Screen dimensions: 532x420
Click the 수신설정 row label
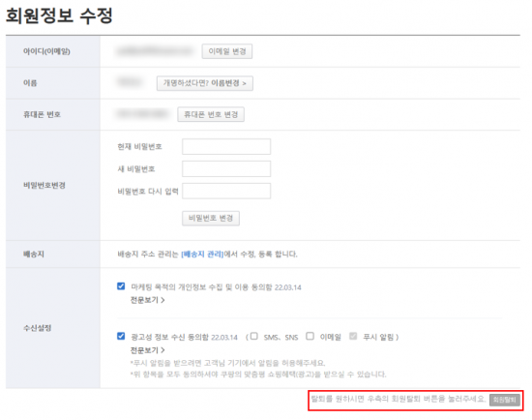click(37, 328)
